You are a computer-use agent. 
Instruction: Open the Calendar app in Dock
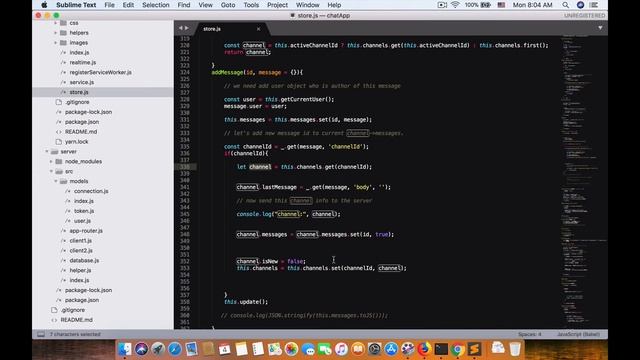[224, 349]
